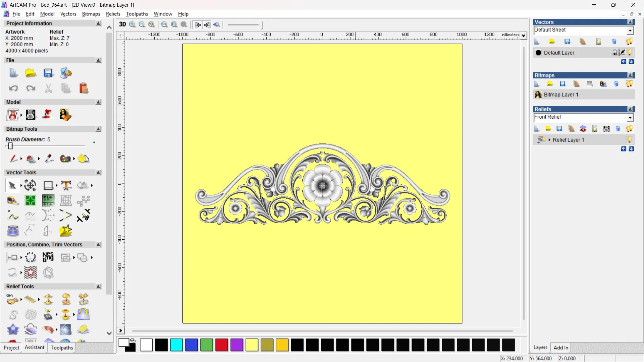The height and width of the screenshot is (362, 644).
Task: Toggle visibility bulb of Relief Layer 1
Action: point(630,140)
